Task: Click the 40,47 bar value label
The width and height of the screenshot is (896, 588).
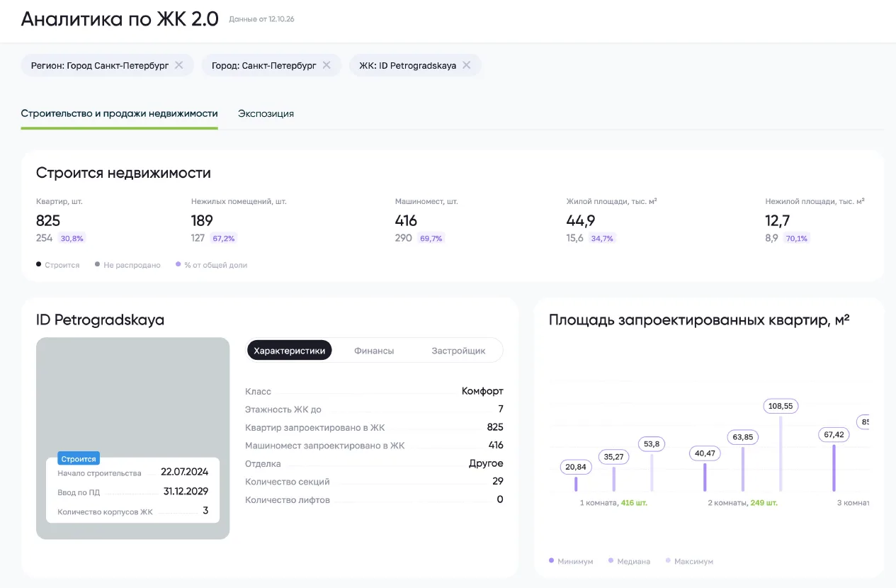Action: (x=705, y=453)
